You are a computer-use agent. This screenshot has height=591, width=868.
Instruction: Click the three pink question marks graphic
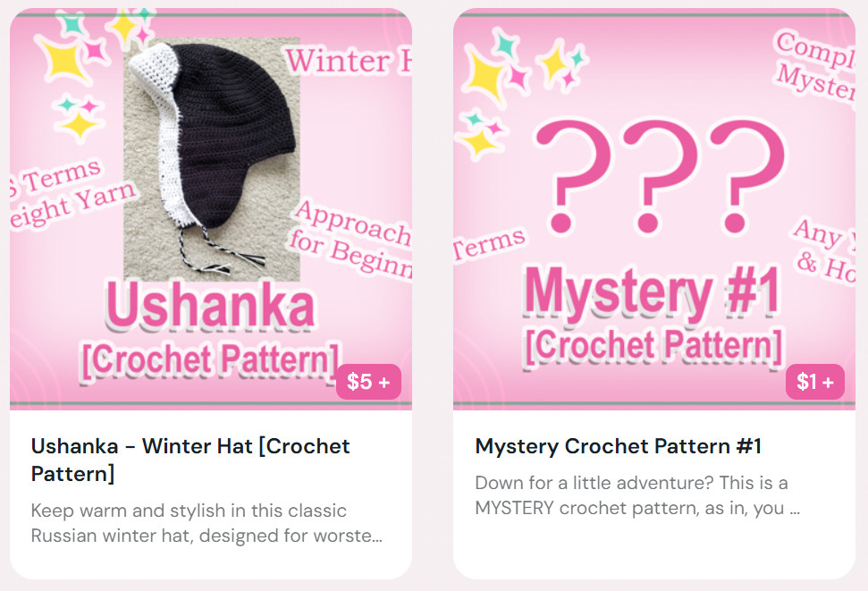660,176
